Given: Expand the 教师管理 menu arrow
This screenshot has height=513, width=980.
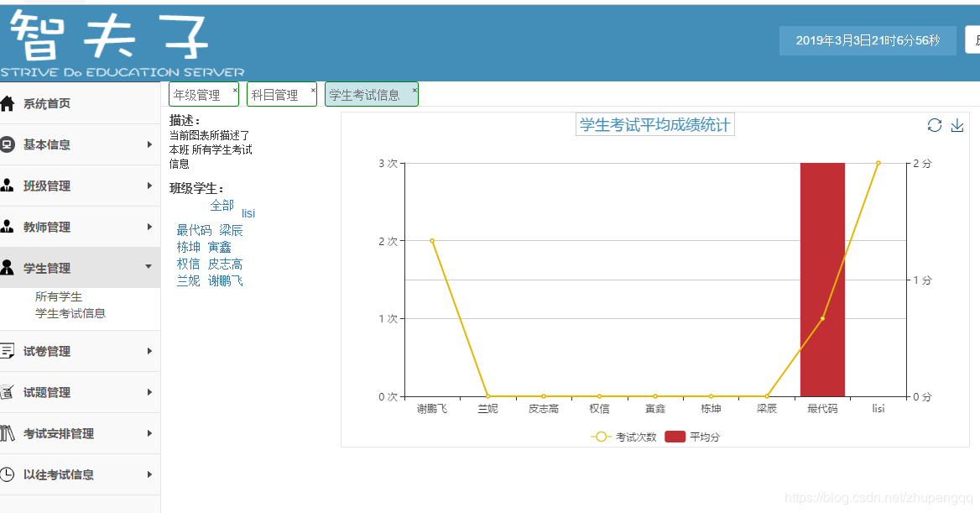Looking at the screenshot, I should 149,227.
